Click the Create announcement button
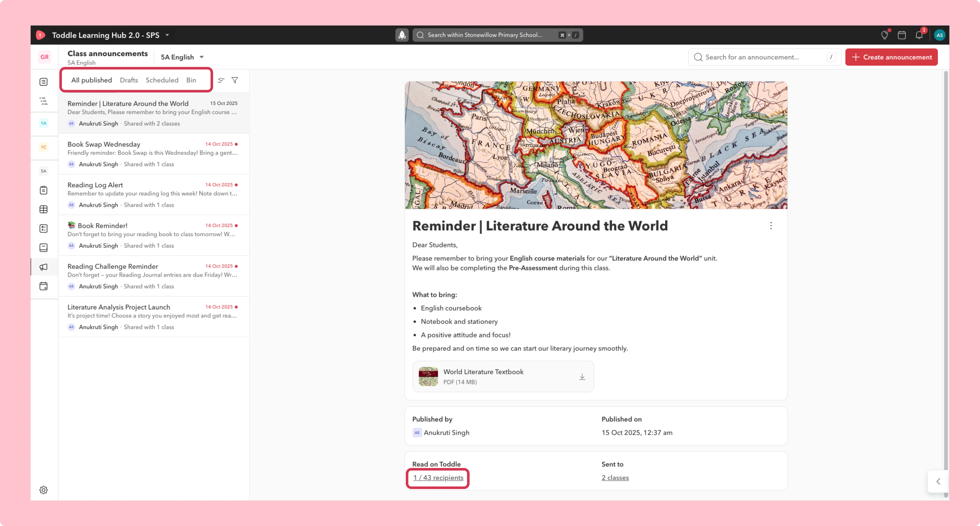Viewport: 980px width, 526px height. tap(891, 57)
